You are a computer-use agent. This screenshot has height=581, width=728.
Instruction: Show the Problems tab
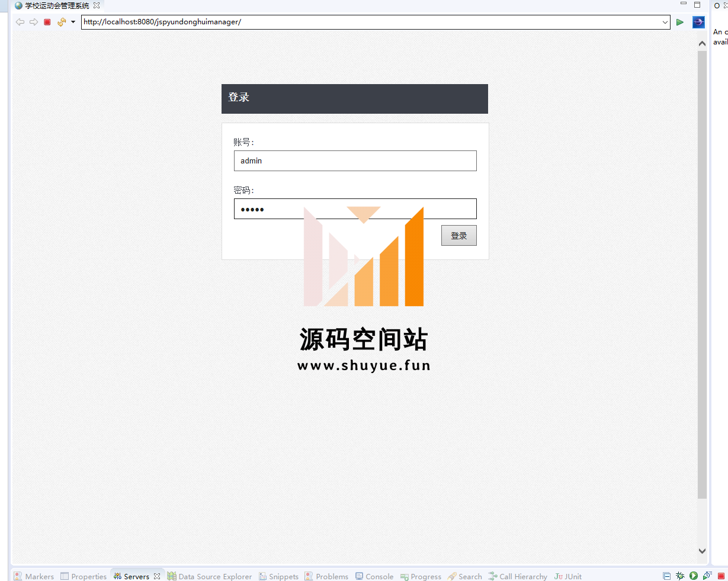tap(326, 576)
